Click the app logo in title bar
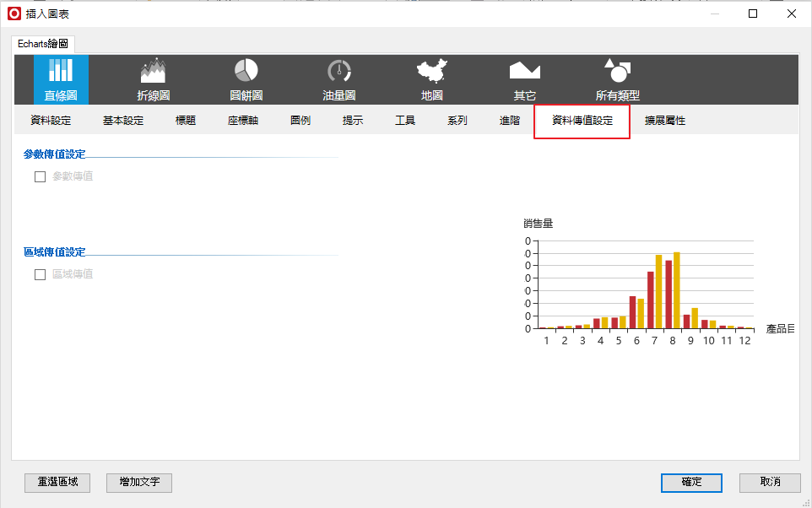 point(14,14)
